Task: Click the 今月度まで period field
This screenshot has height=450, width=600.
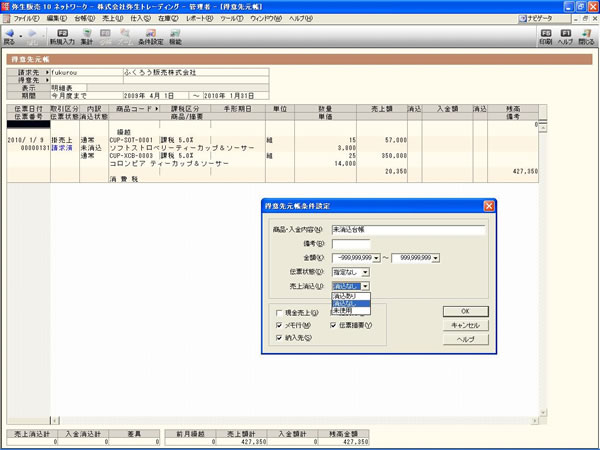Action: coord(86,96)
